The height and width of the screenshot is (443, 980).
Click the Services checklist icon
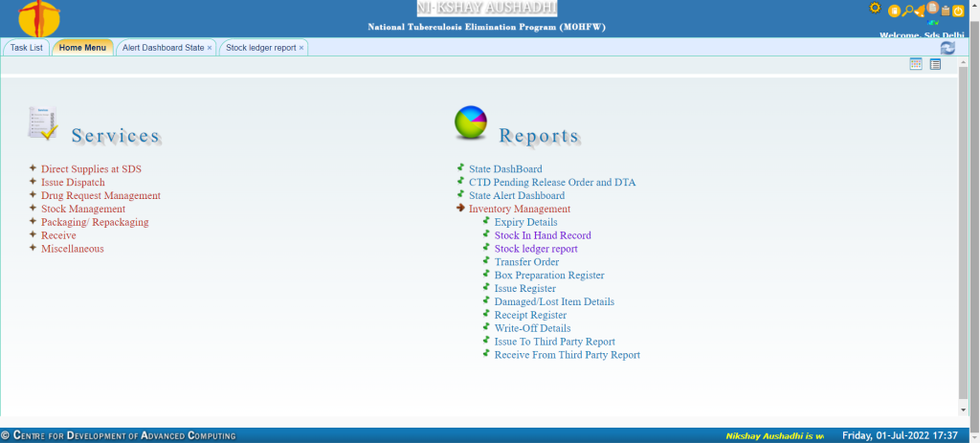(43, 123)
